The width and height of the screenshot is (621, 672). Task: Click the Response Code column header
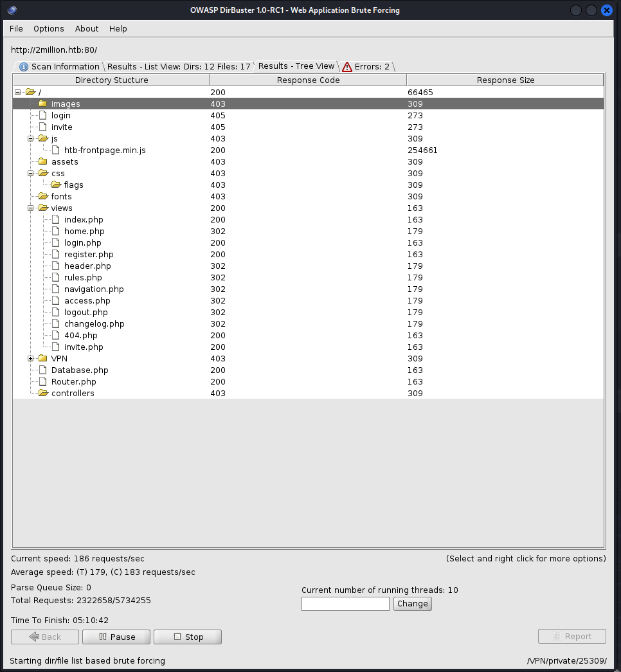308,80
